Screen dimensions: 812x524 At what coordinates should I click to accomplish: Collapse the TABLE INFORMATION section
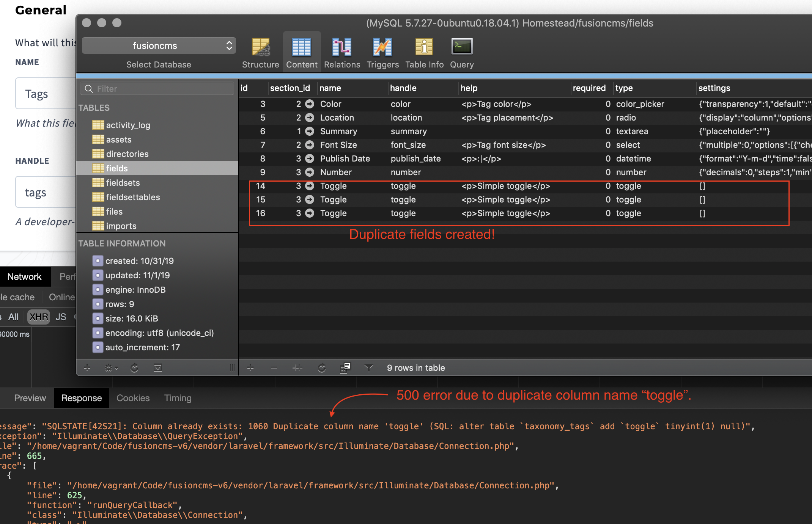(122, 243)
